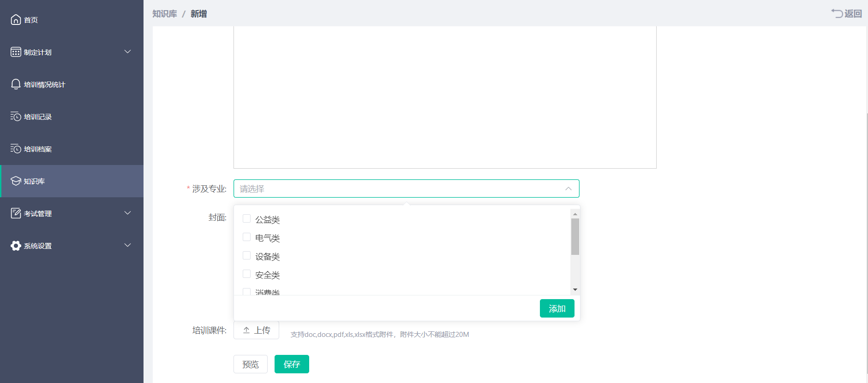Click the home icon in sidebar

16,20
